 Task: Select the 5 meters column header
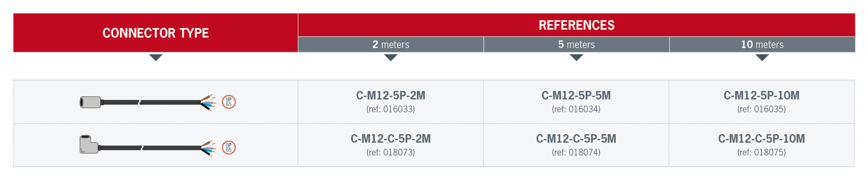(x=576, y=44)
